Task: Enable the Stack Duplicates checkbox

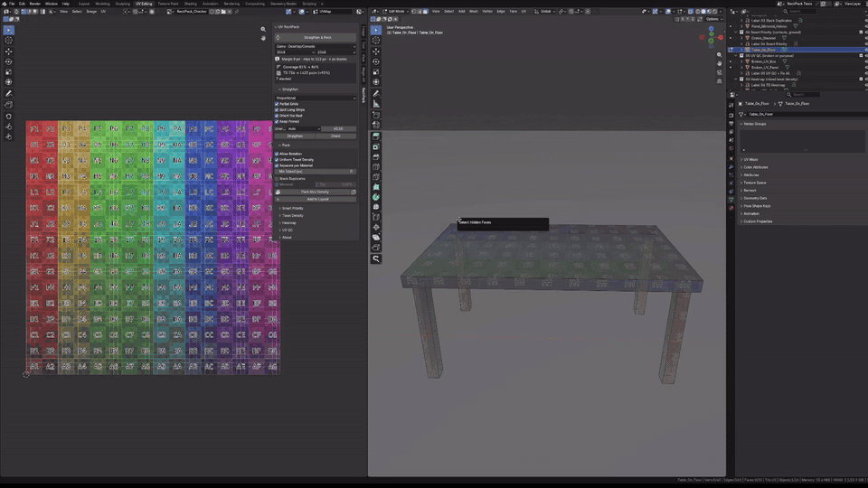Action: 277,179
